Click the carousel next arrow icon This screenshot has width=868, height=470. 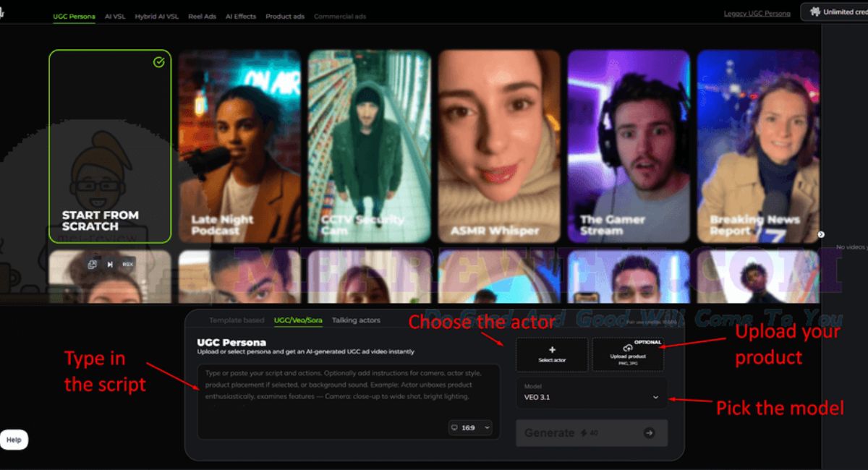[x=821, y=234]
